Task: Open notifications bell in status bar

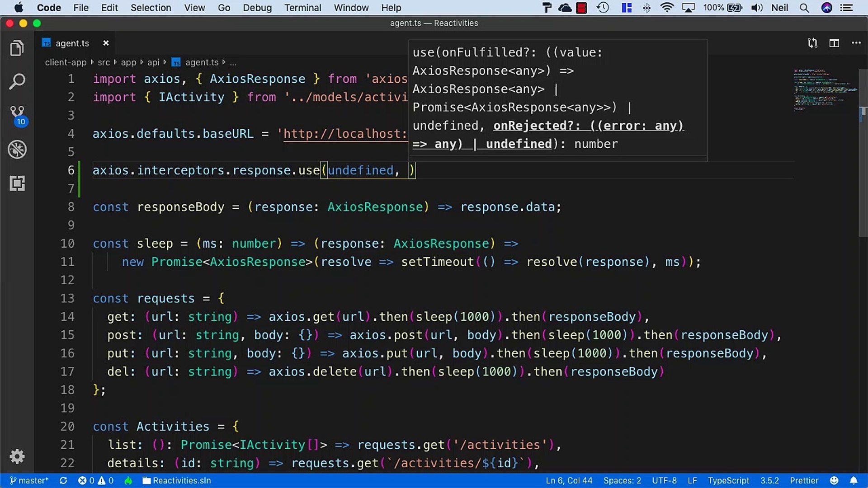Action: (x=854, y=480)
